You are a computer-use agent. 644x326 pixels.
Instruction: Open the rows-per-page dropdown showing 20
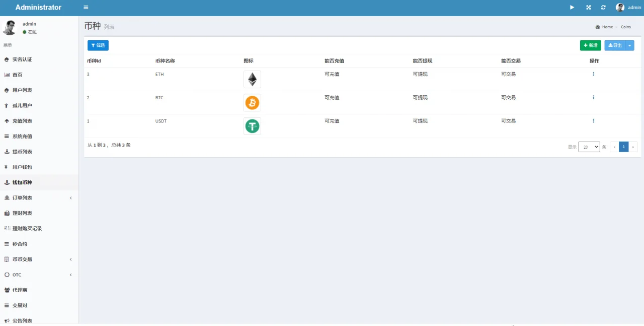click(x=589, y=147)
